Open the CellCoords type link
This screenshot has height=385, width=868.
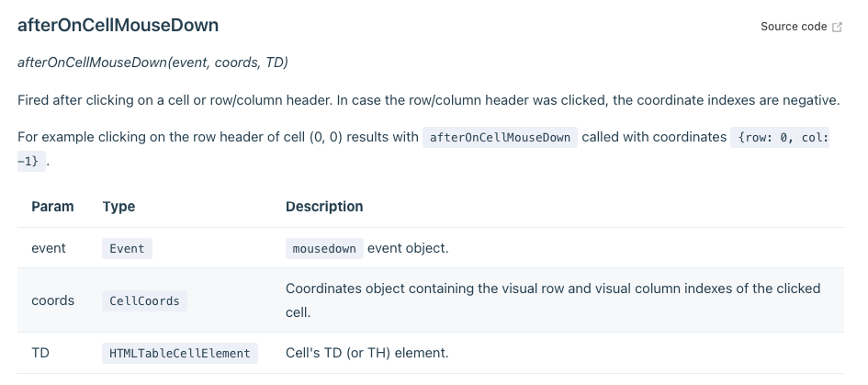coord(144,300)
